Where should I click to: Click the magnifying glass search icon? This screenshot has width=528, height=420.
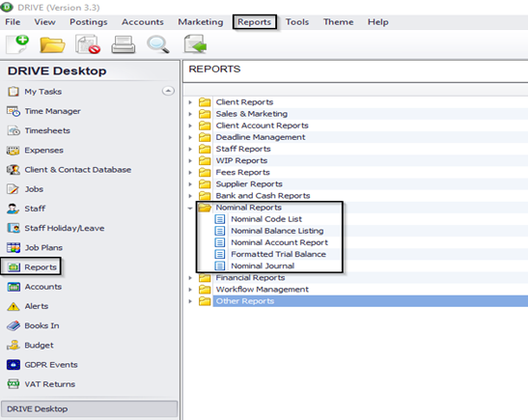click(158, 44)
